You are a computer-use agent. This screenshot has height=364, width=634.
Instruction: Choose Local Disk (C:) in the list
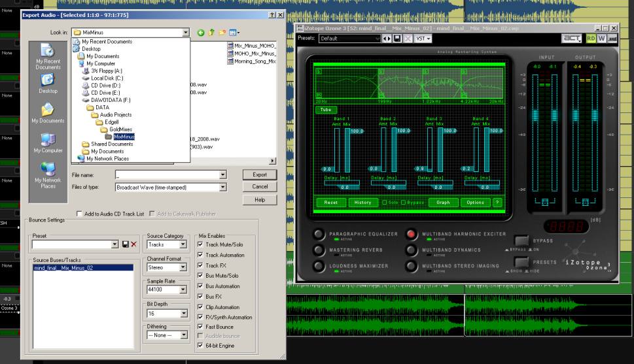(107, 78)
